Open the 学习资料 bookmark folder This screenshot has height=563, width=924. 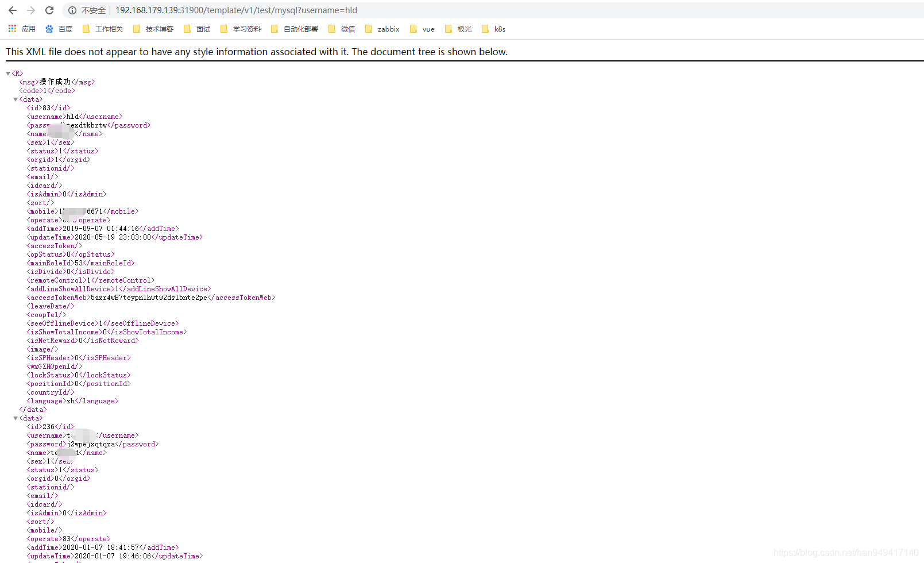[241, 29]
